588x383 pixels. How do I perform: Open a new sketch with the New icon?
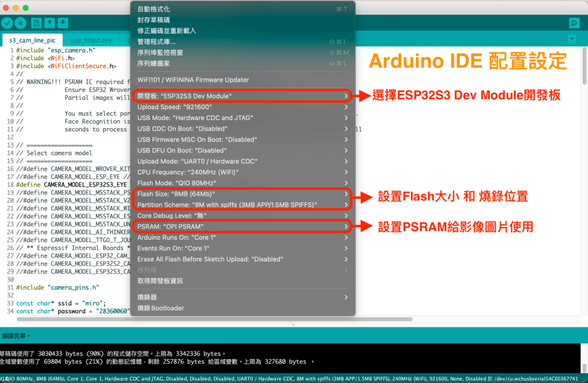coord(35,23)
